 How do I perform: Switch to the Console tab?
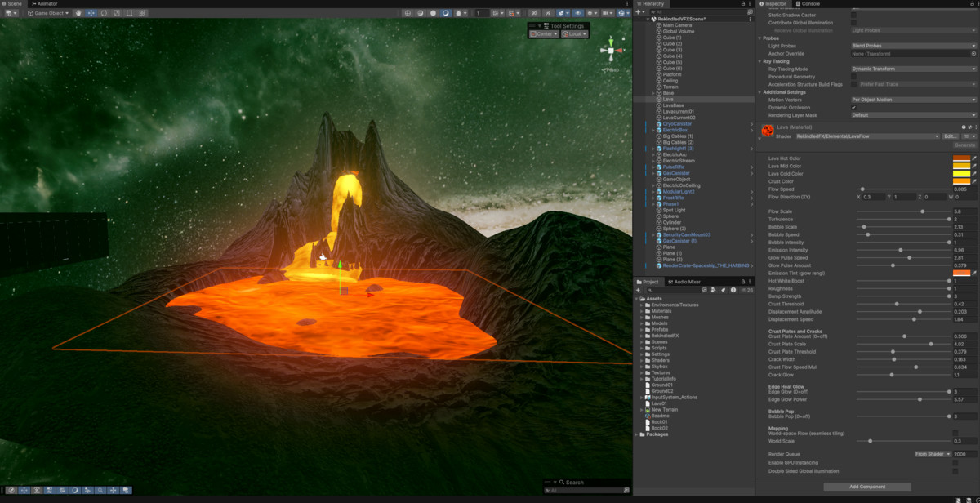coord(808,4)
